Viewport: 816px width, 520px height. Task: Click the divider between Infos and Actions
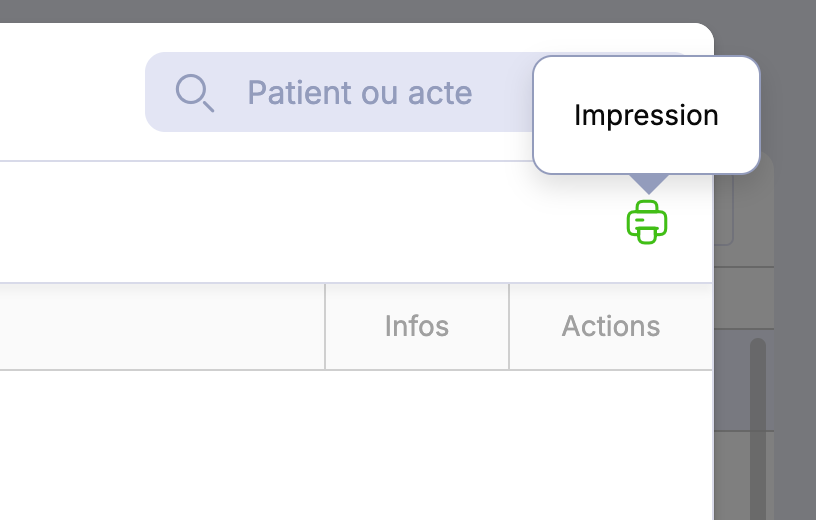[x=509, y=326]
